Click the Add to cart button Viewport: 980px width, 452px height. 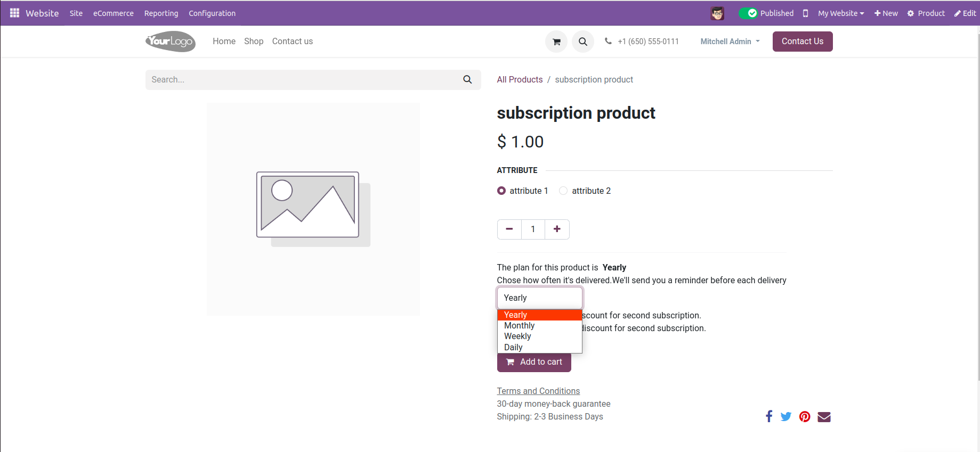(534, 362)
